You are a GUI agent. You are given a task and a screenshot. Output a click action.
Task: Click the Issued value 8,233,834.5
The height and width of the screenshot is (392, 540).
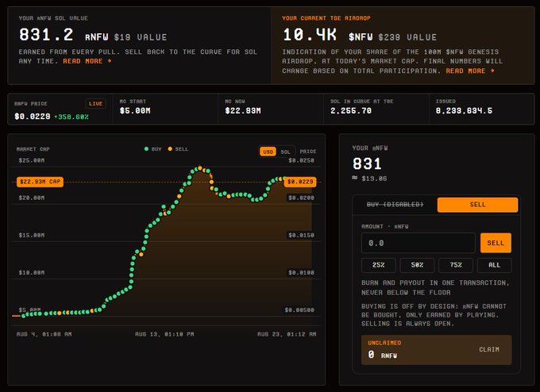coord(464,111)
